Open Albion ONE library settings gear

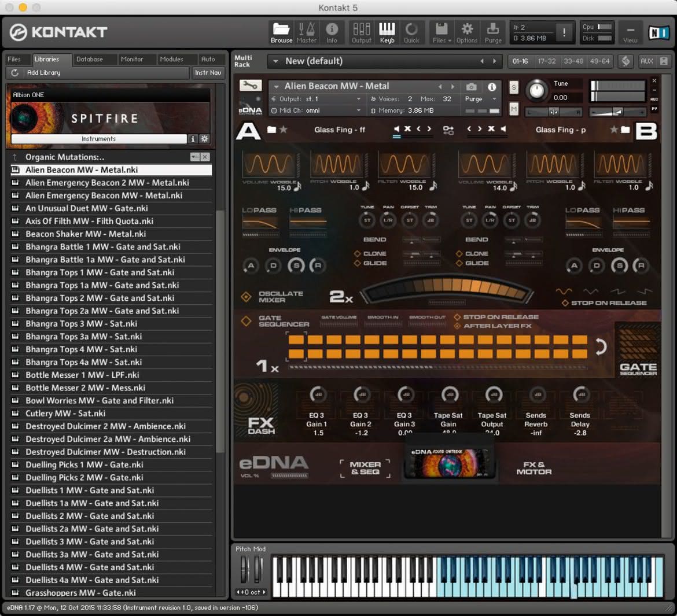(204, 139)
